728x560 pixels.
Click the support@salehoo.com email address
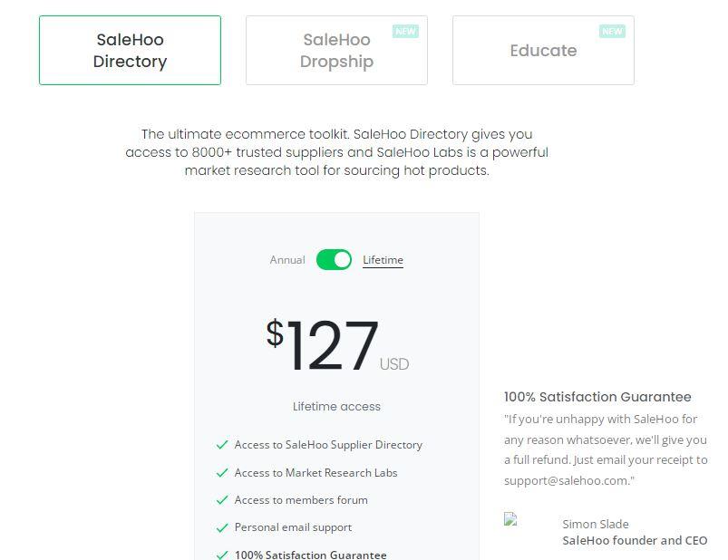point(567,480)
